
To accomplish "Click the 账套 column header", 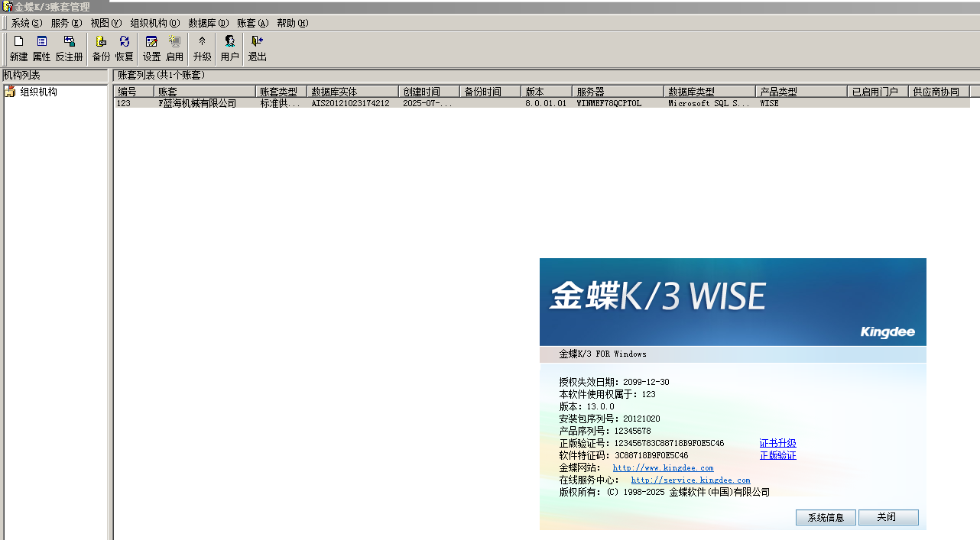I will 204,92.
